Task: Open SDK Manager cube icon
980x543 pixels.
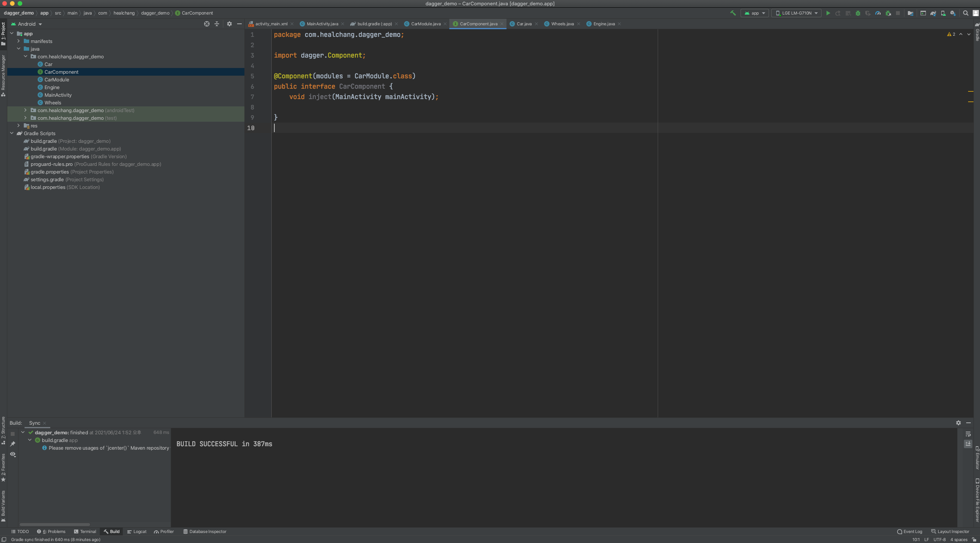Action: point(953,13)
